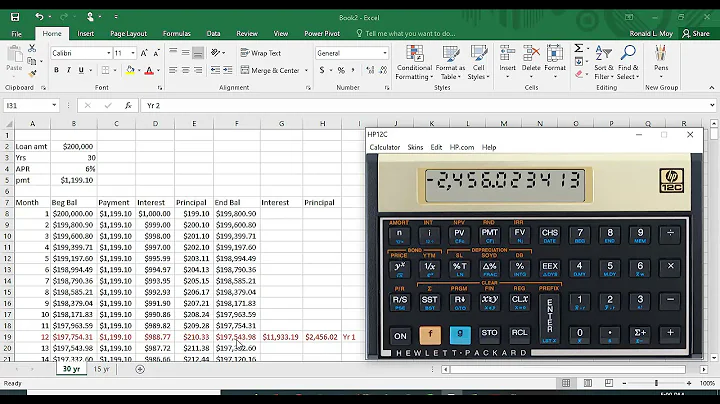
Task: Decrease indent
Action: click(x=215, y=70)
